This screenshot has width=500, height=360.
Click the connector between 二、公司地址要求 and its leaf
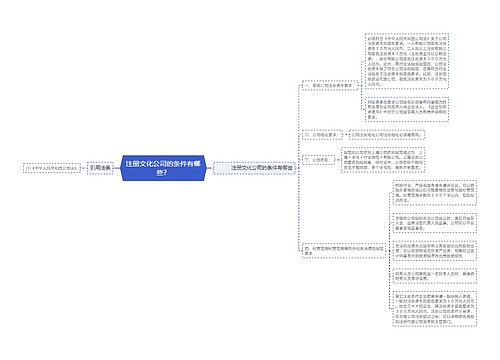(x=346, y=135)
